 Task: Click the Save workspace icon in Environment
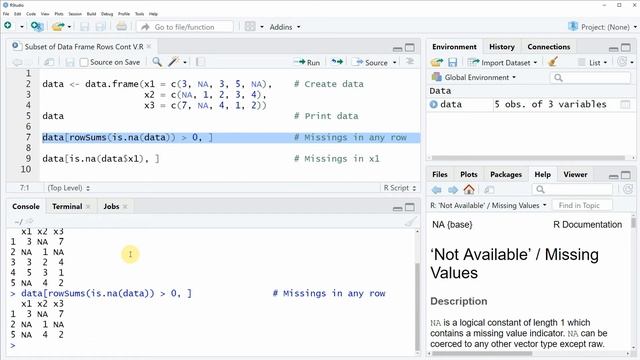point(452,62)
